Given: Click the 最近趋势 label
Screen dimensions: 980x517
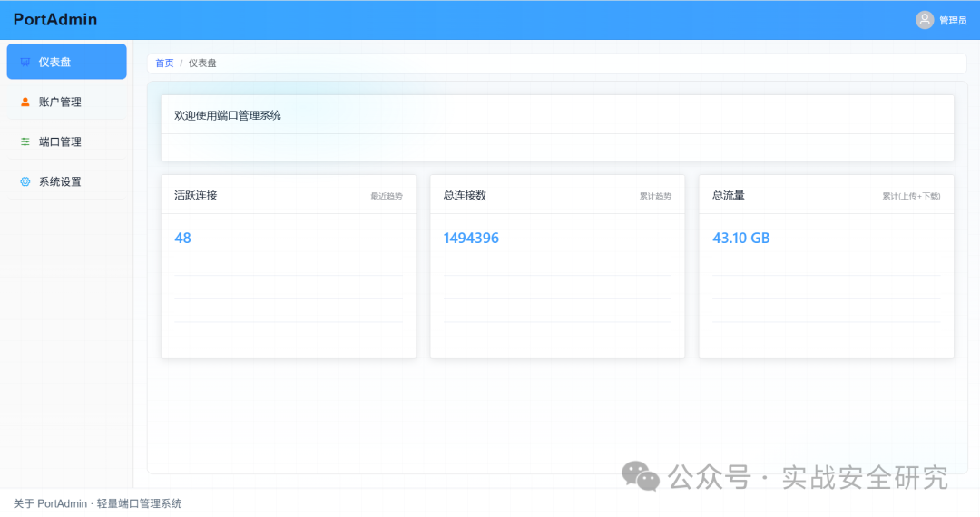Looking at the screenshot, I should pyautogui.click(x=387, y=196).
